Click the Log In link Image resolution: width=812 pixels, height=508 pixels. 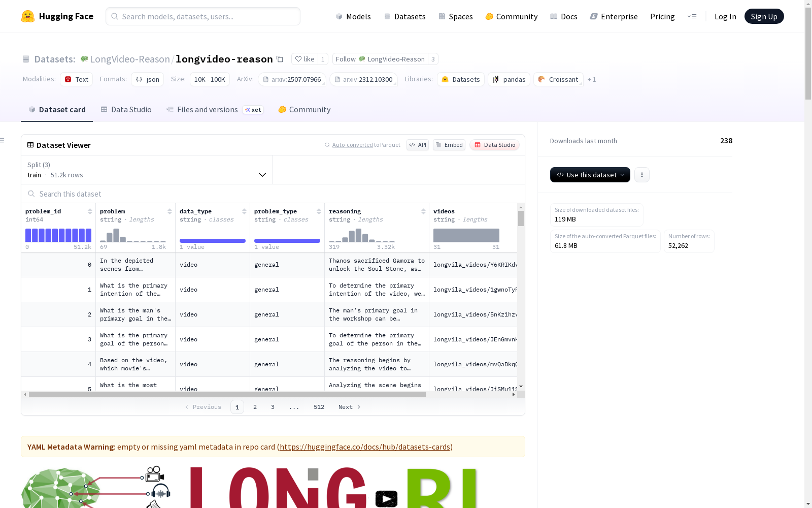pos(725,16)
